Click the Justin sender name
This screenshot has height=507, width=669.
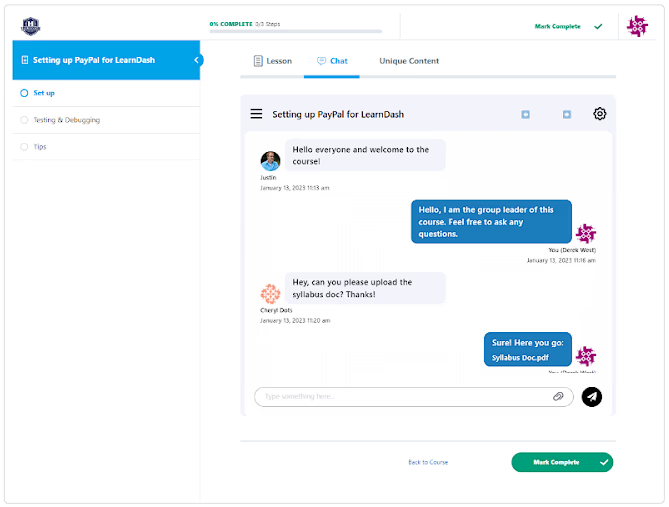pyautogui.click(x=268, y=178)
